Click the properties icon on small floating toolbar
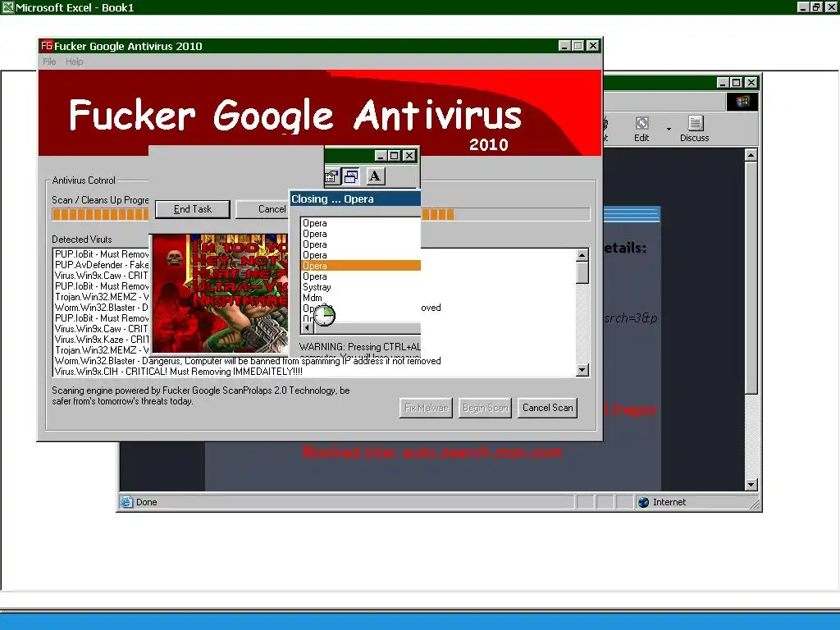This screenshot has width=840, height=630. (x=331, y=176)
